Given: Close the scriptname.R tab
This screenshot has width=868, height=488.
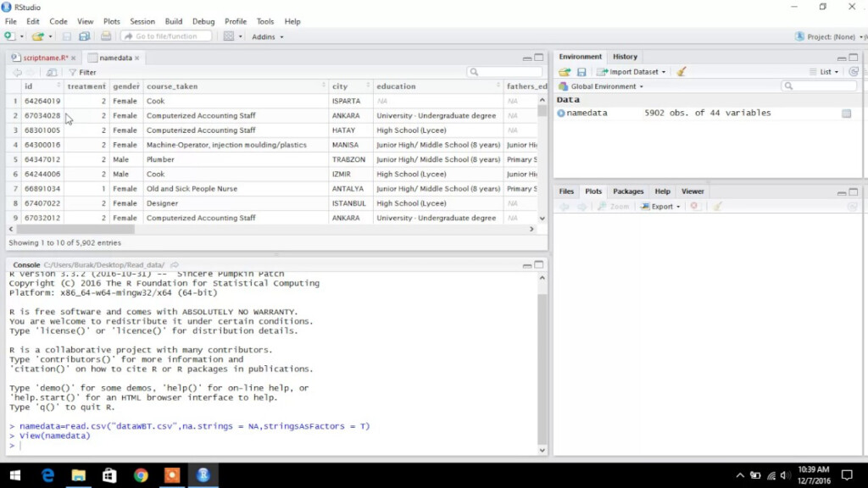Looking at the screenshot, I should pyautogui.click(x=73, y=58).
